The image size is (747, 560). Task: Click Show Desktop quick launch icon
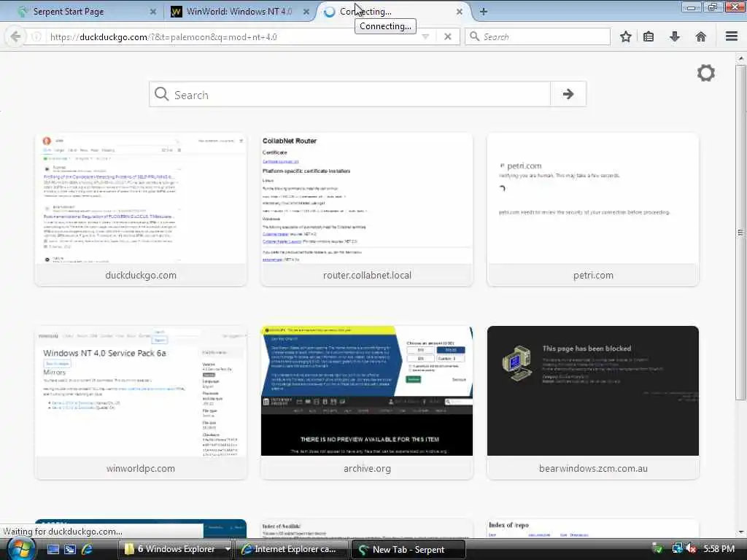pos(53,549)
